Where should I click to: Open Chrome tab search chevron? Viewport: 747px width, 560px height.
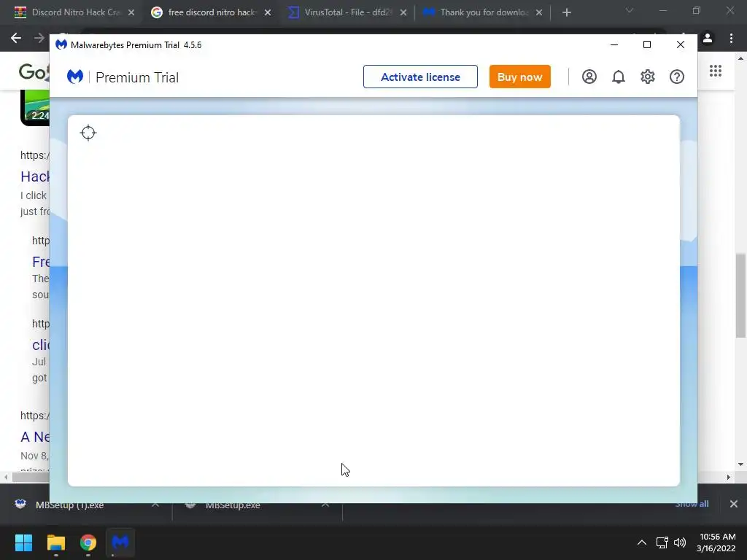[x=630, y=10]
